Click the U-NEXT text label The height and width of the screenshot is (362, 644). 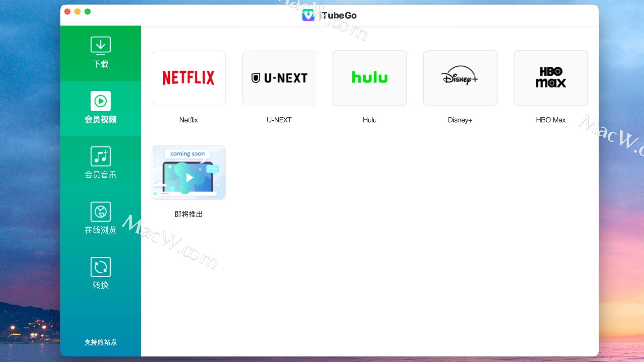(x=279, y=120)
